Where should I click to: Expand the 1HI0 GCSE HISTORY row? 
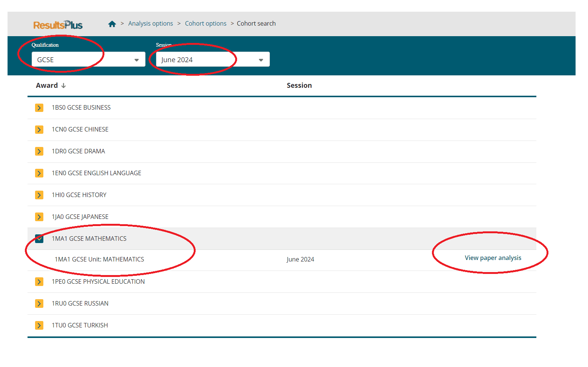[39, 195]
